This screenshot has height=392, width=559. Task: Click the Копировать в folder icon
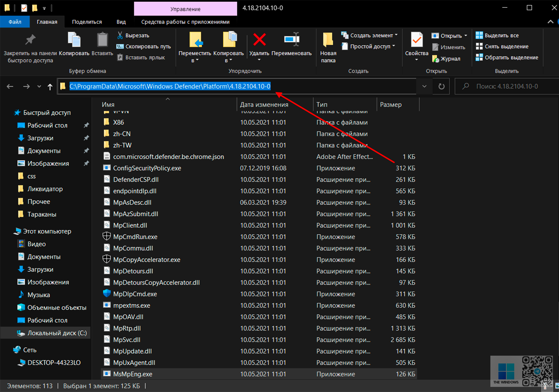point(230,40)
